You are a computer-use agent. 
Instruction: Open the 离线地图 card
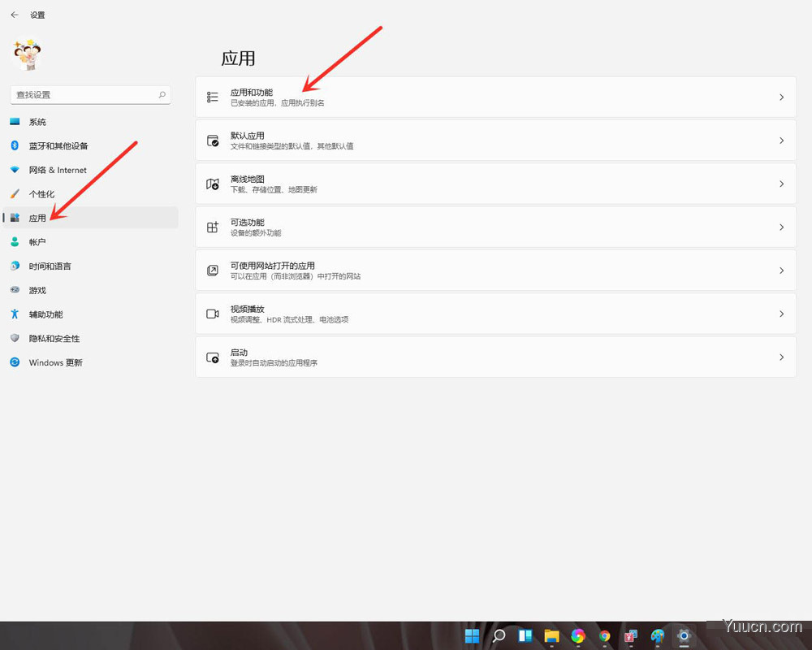495,184
